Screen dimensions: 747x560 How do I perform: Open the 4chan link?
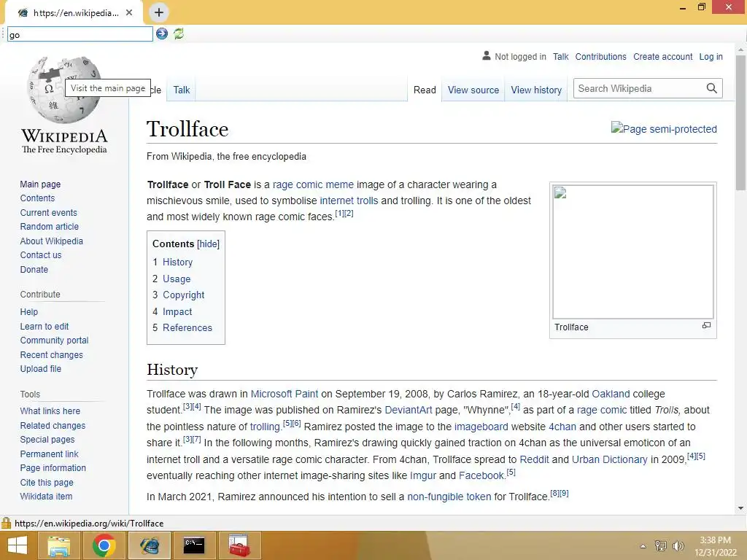coord(562,427)
